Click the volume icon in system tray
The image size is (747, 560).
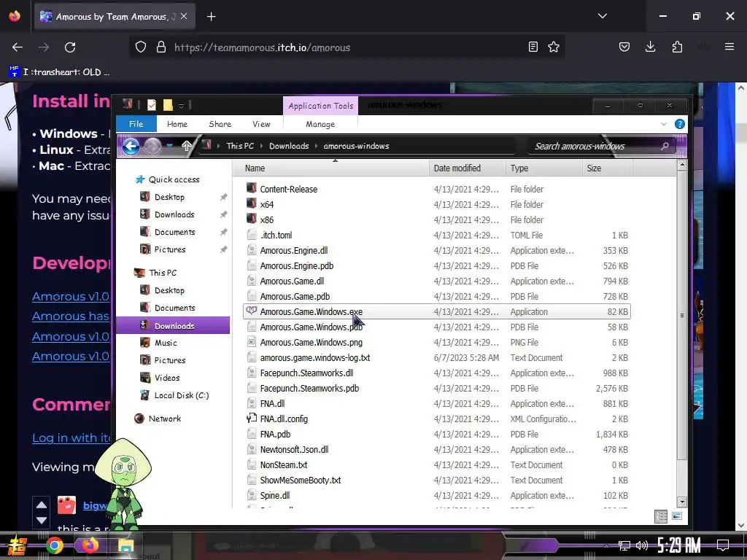642,545
